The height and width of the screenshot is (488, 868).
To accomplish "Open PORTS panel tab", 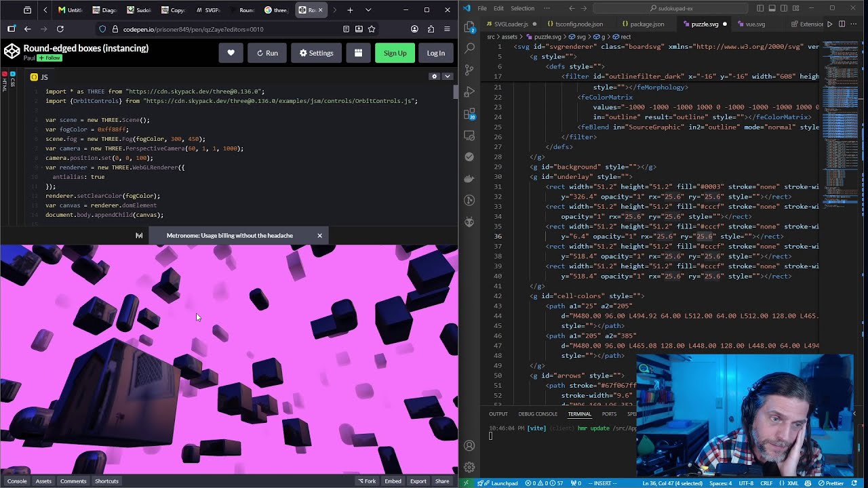I will click(609, 413).
